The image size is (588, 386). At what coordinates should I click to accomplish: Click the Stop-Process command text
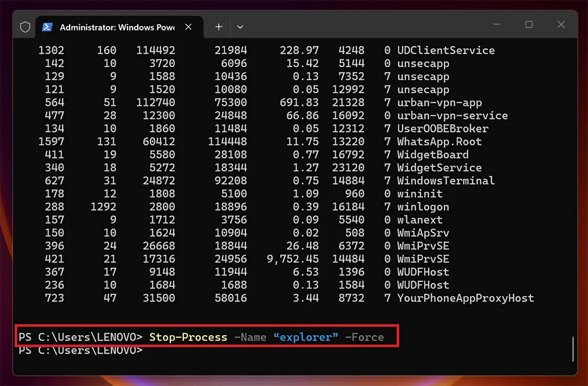(188, 337)
